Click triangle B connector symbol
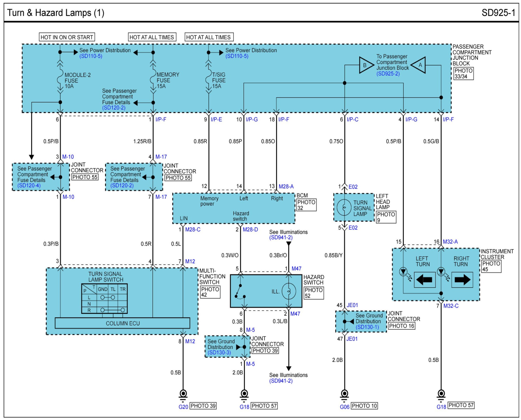The height and width of the screenshot is (420, 521). coord(365,65)
